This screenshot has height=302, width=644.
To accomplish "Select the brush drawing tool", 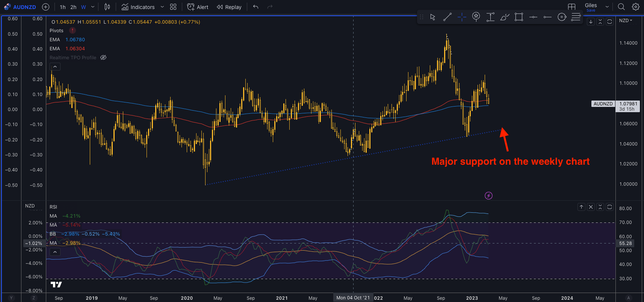I will (505, 17).
